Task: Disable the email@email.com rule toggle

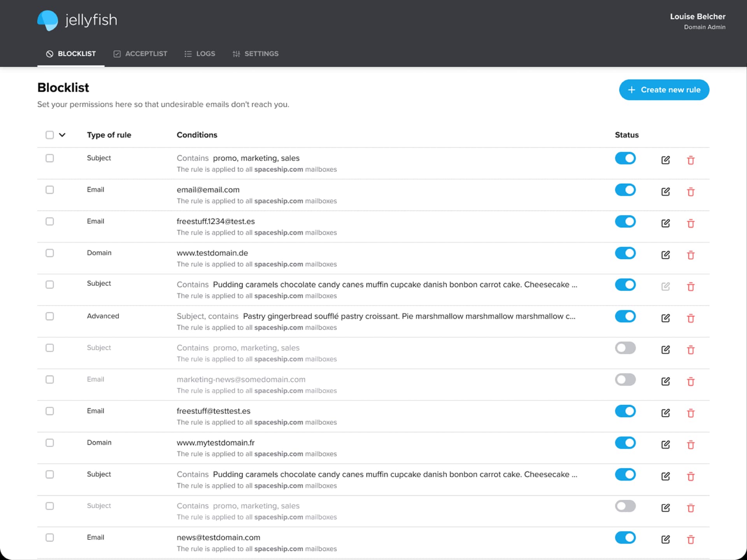Action: [625, 190]
